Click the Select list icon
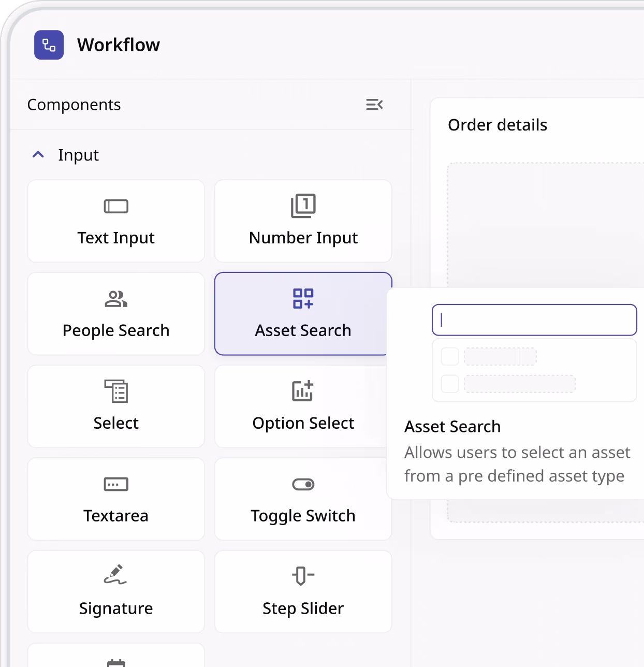Screen dimensions: 644x667 pos(116,391)
